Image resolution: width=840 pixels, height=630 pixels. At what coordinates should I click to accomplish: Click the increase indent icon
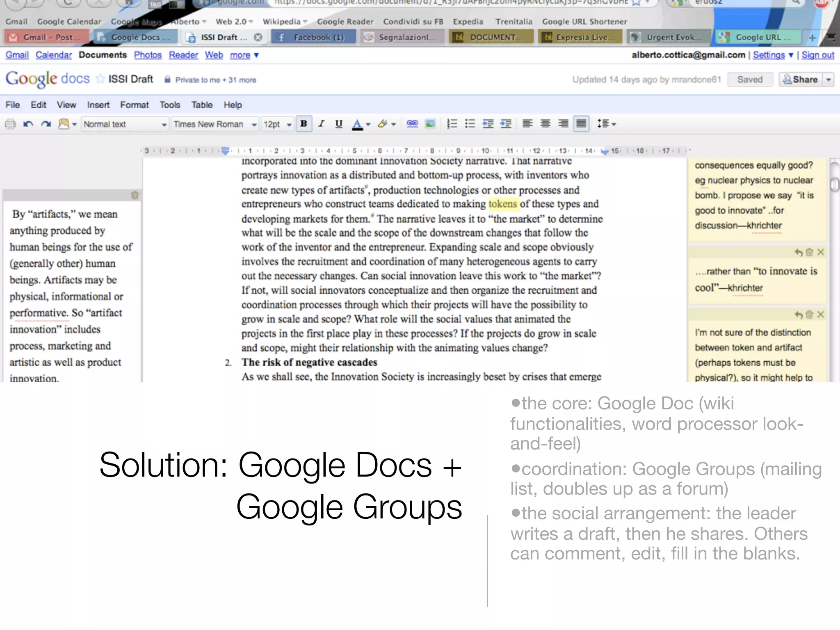506,123
